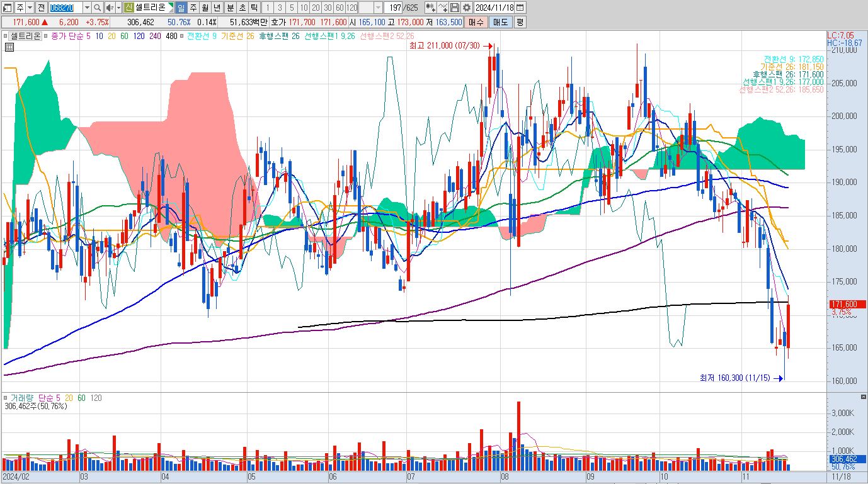Select the 120 interval tab
The image size is (868, 484).
pyautogui.click(x=351, y=8)
